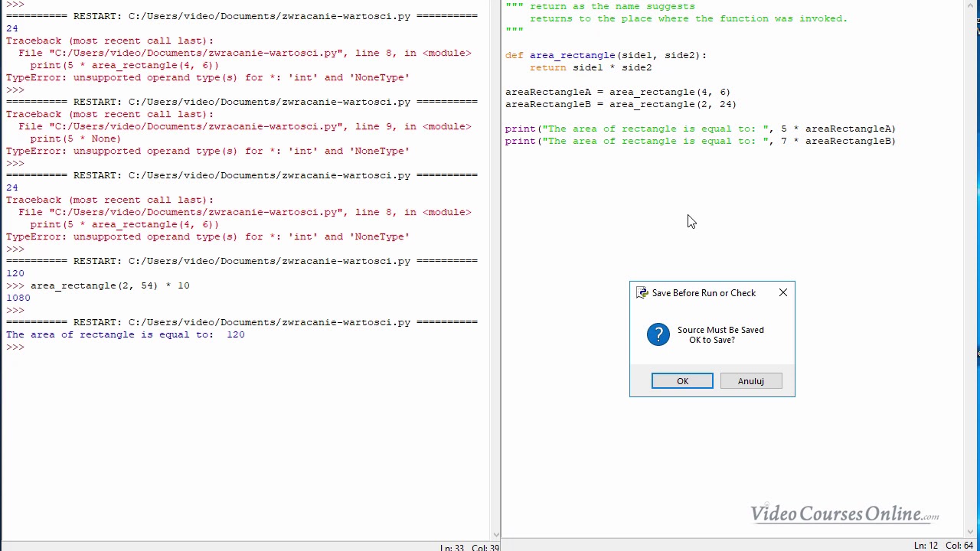Click the areaRectangleB assignment line
The image size is (980, 551).
[621, 104]
